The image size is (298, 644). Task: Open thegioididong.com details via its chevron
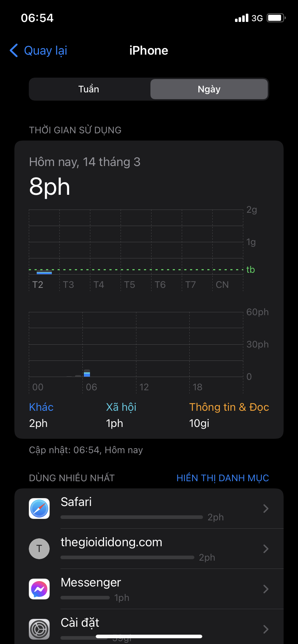(x=266, y=549)
